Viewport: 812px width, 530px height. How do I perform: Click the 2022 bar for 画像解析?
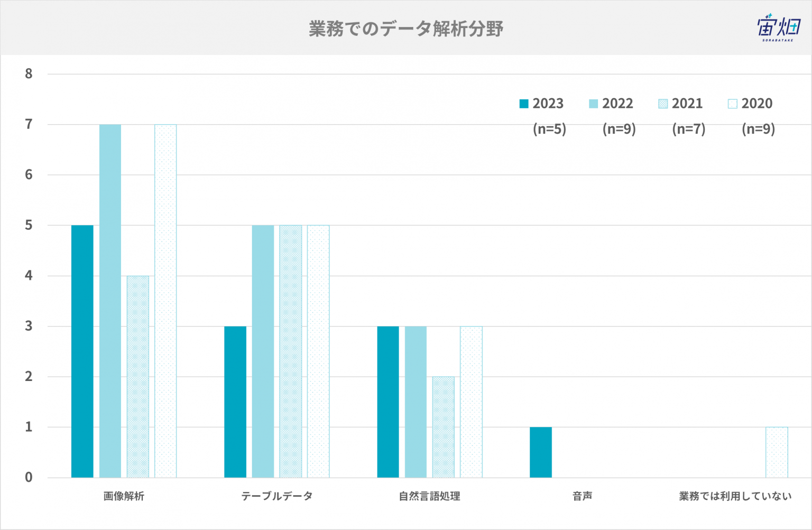(x=110, y=301)
